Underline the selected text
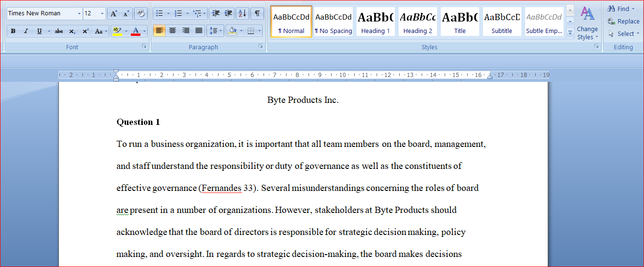The height and width of the screenshot is (267, 644). [39, 31]
